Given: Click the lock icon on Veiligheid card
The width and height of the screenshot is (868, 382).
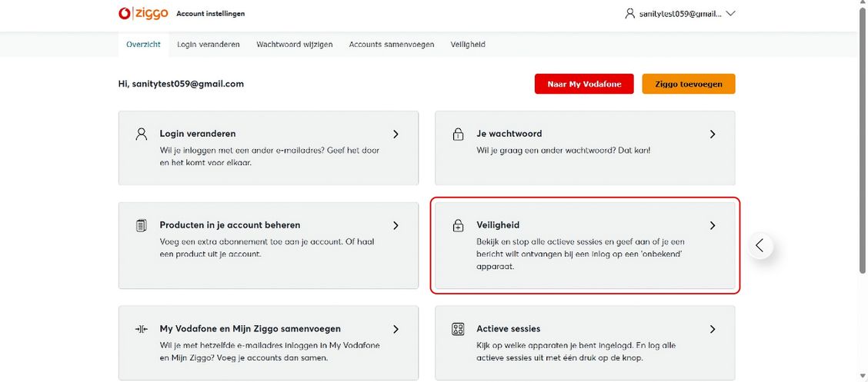Looking at the screenshot, I should pos(458,226).
